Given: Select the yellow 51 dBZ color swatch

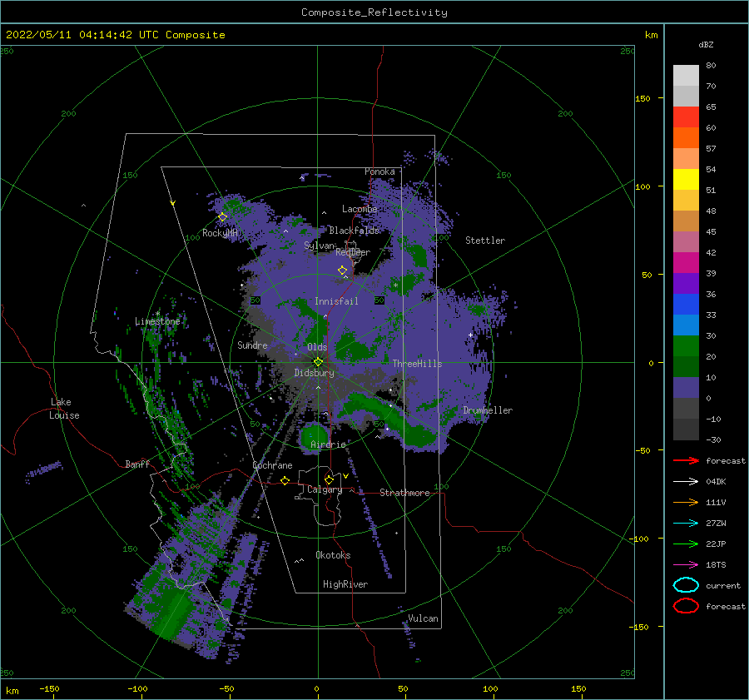Looking at the screenshot, I should coord(686,179).
